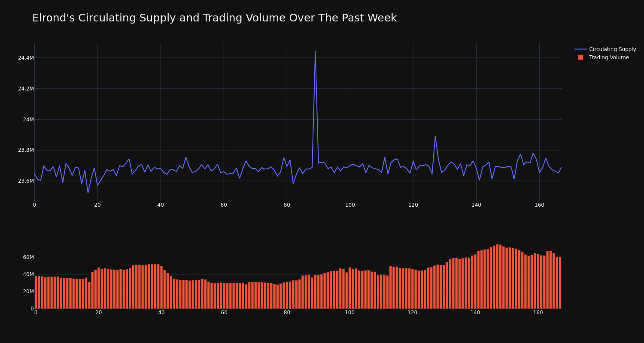This screenshot has width=644, height=343.
Task: Click the lowest supply dip near hour 17
Action: click(x=88, y=193)
